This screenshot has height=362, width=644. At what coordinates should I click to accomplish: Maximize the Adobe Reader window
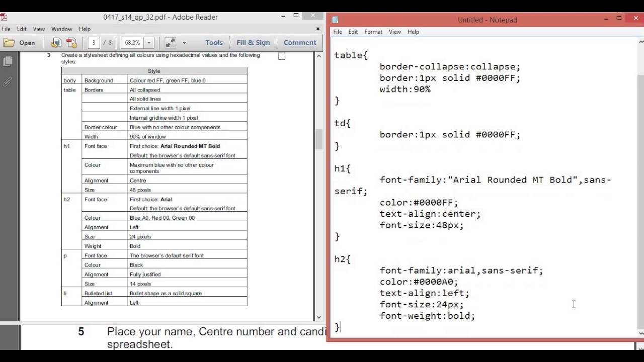click(296, 16)
